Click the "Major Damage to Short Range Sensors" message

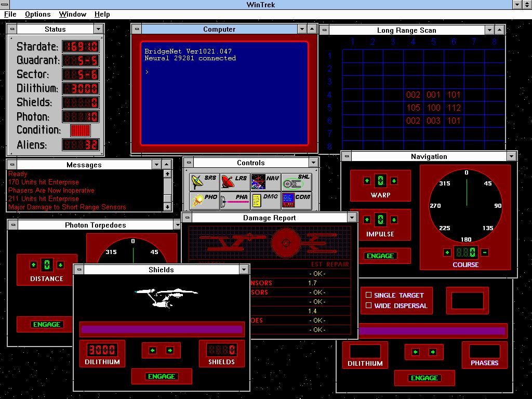(x=67, y=207)
